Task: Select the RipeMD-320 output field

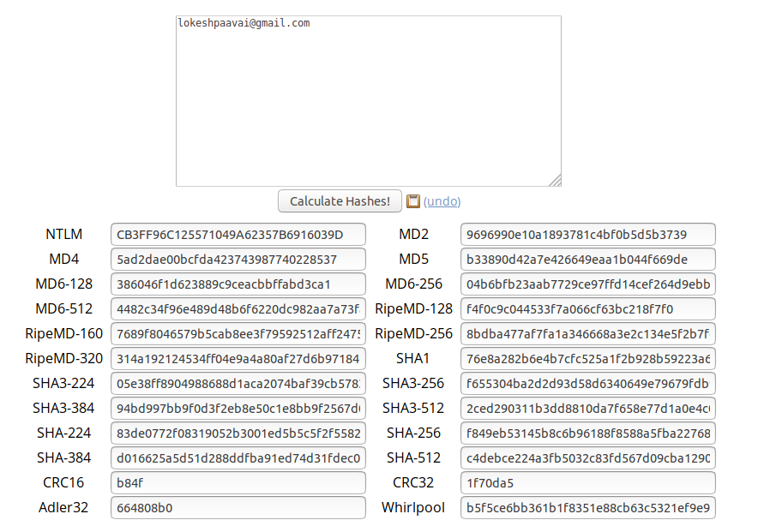Action: click(x=237, y=358)
